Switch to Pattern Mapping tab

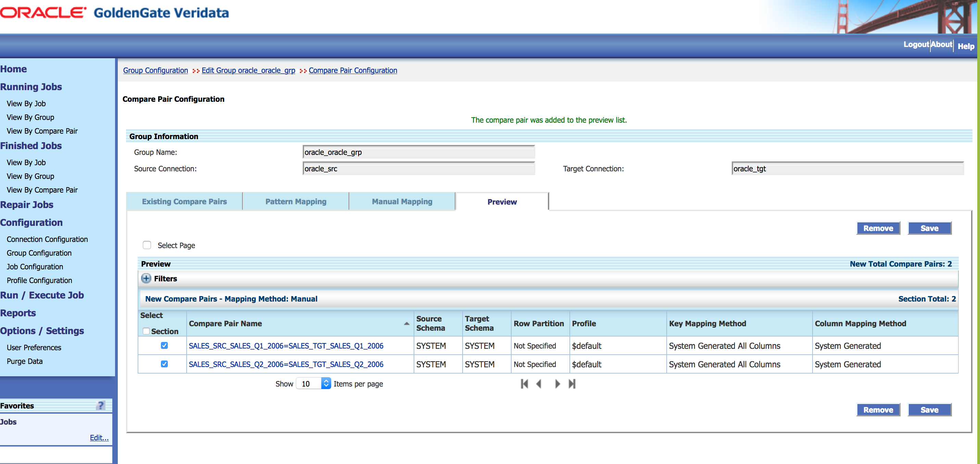tap(296, 202)
